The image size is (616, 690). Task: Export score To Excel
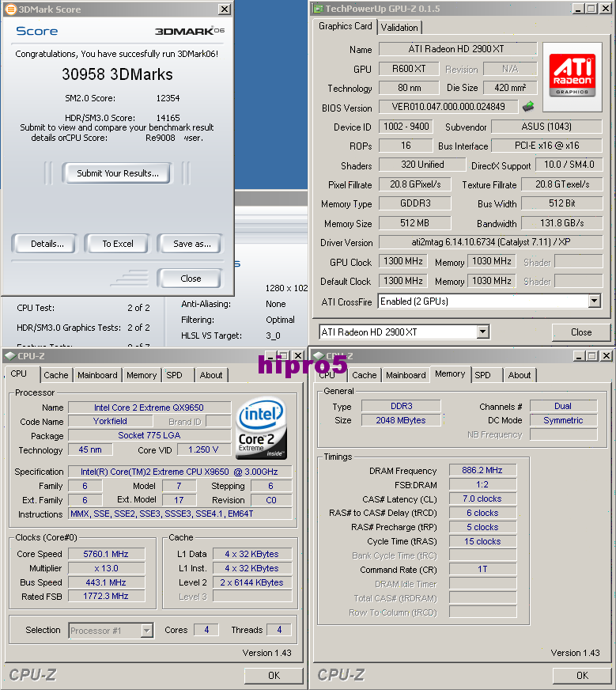[x=117, y=244]
